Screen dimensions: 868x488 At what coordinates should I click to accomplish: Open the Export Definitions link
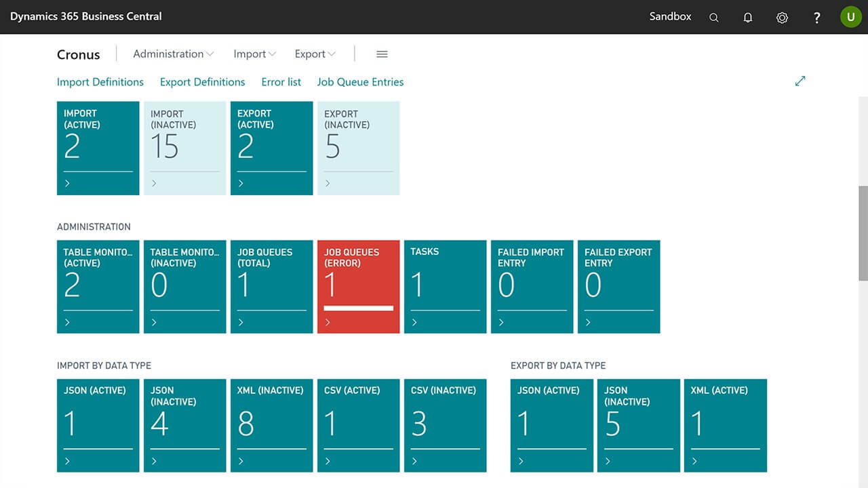coord(203,82)
